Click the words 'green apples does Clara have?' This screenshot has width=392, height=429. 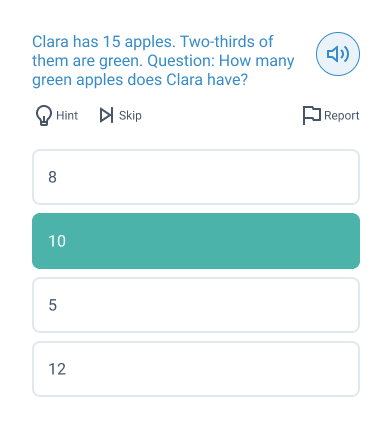[x=140, y=80]
